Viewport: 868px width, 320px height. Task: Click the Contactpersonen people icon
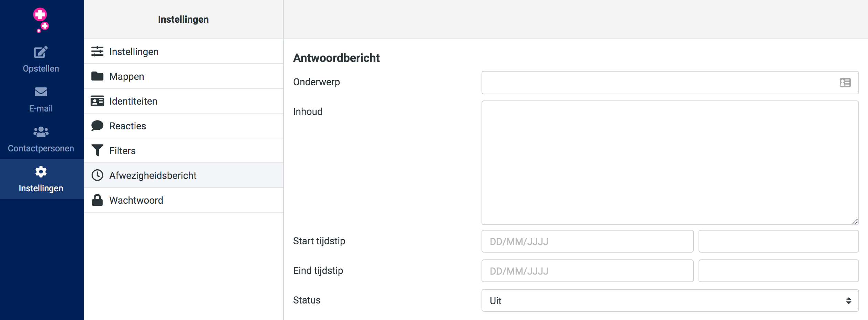pyautogui.click(x=41, y=132)
